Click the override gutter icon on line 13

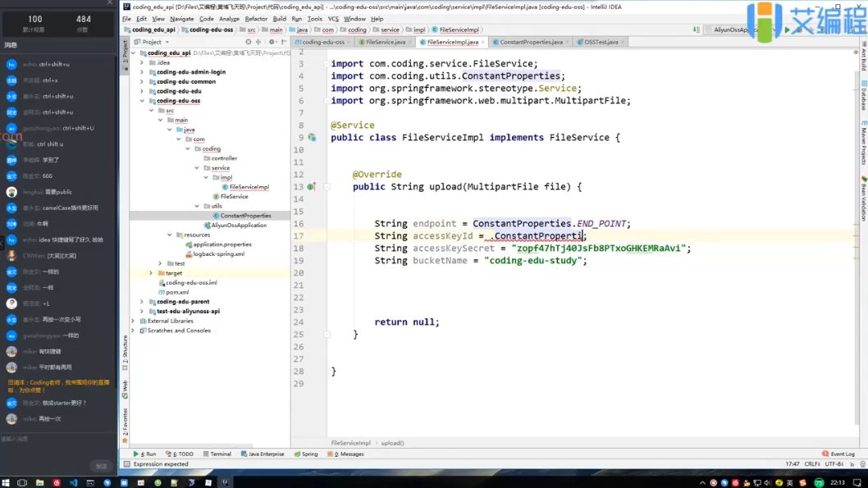tap(312, 186)
